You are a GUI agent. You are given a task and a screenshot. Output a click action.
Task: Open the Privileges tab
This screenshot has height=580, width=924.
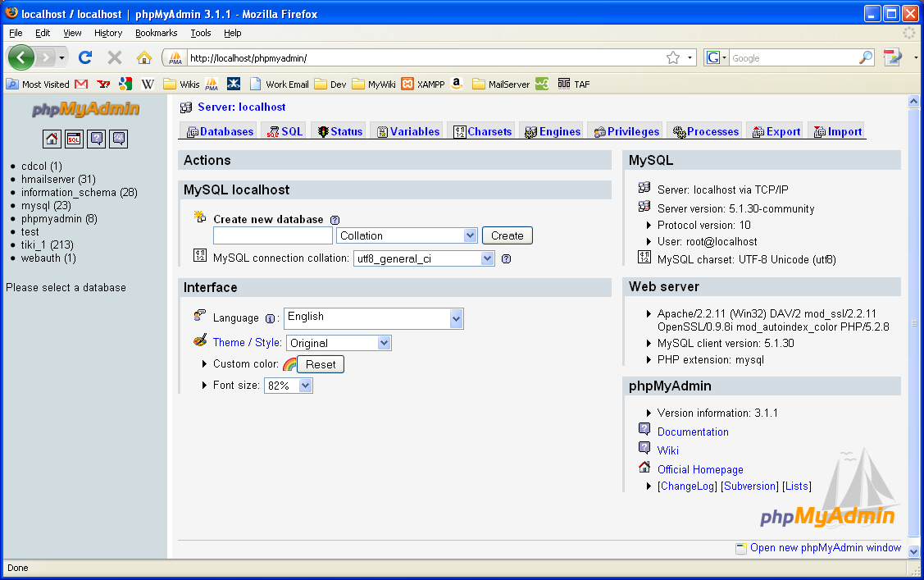(x=626, y=131)
